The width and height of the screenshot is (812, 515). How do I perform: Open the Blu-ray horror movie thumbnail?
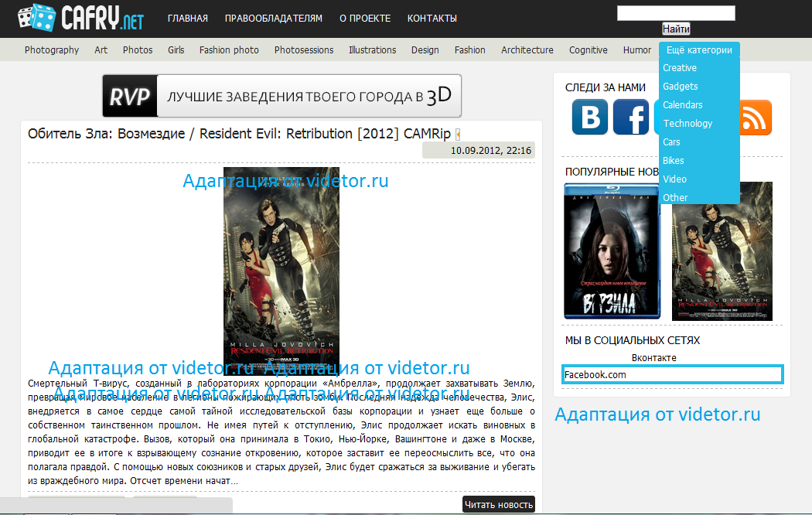pos(612,251)
